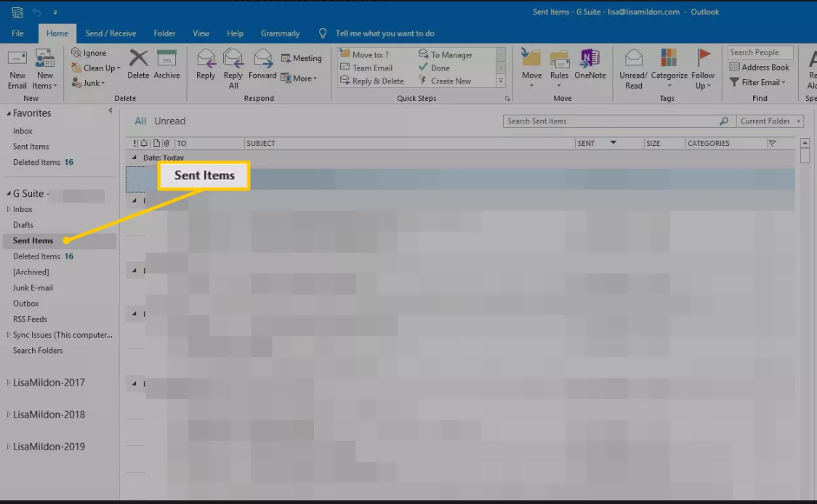
Task: Forward the selected message
Action: (262, 64)
